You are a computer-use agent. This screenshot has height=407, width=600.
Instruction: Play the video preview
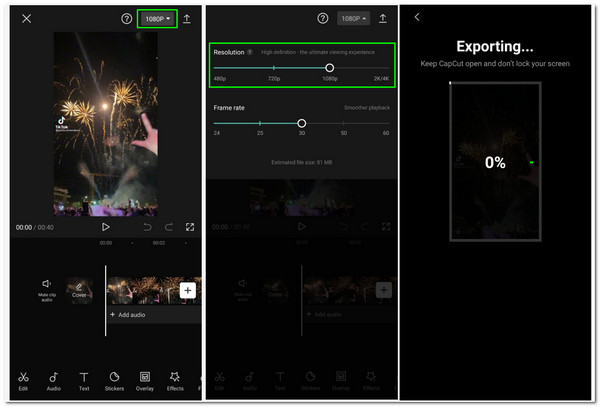click(105, 227)
